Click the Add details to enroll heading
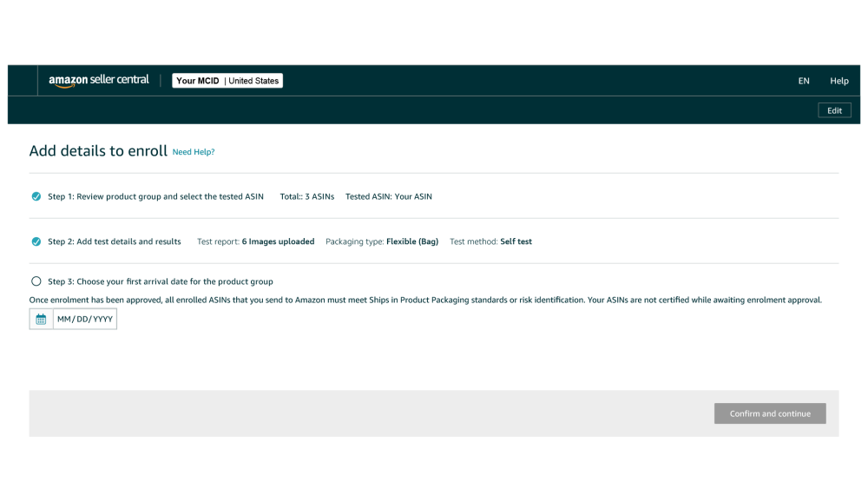Screen dimensions: 868x489 pos(98,151)
